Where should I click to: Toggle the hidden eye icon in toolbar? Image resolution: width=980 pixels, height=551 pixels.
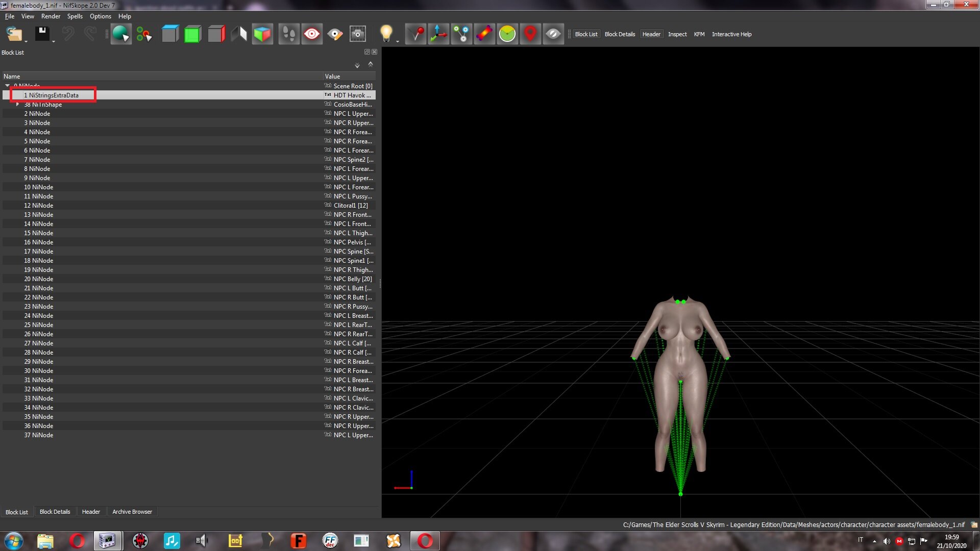tap(553, 34)
